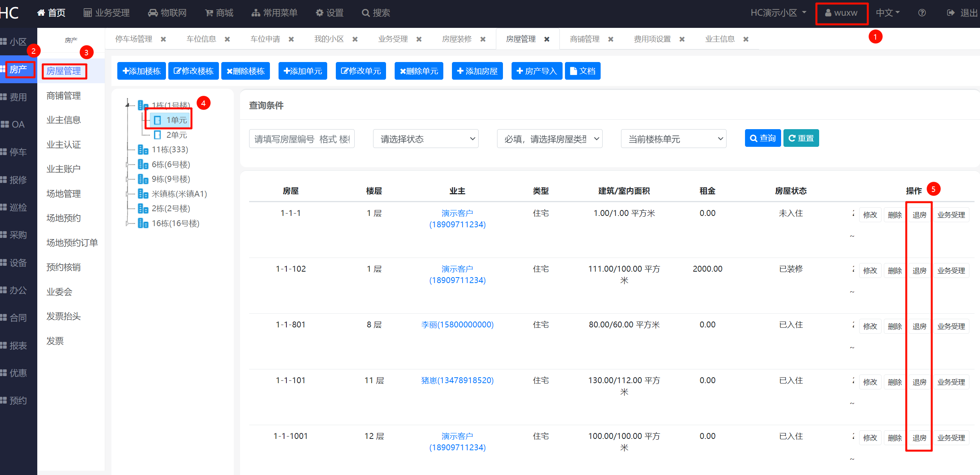Image resolution: width=980 pixels, height=475 pixels.
Task: Open the 首页 home menu
Action: click(51, 13)
